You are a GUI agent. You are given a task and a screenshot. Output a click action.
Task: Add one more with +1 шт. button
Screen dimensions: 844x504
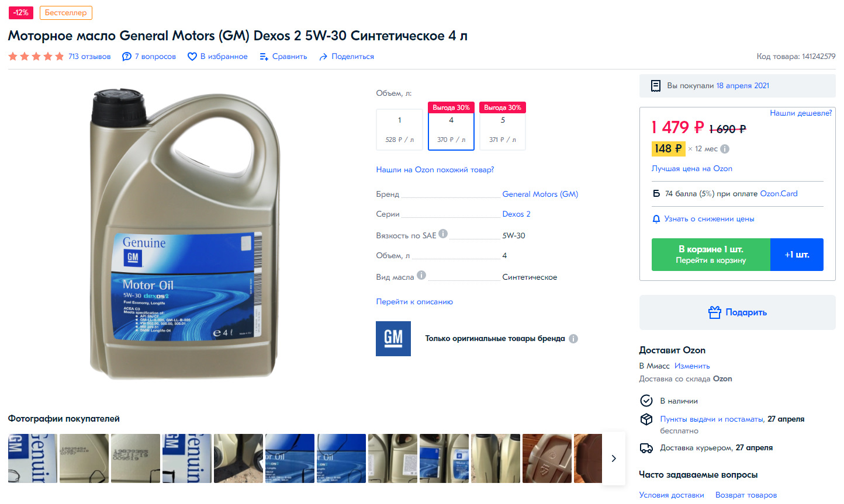click(797, 255)
